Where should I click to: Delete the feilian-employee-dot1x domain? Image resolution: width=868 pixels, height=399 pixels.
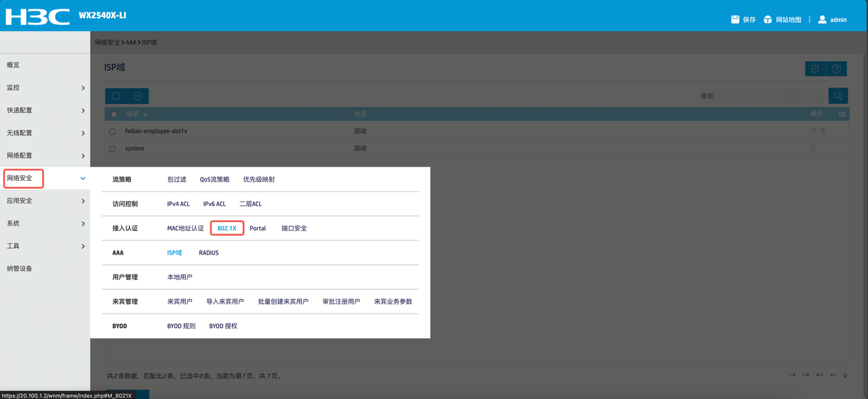(824, 131)
